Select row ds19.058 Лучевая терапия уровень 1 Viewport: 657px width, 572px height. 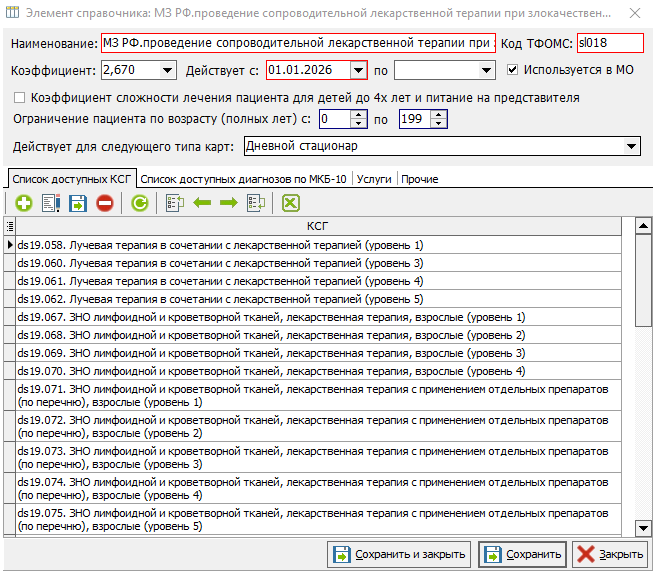[318, 245]
